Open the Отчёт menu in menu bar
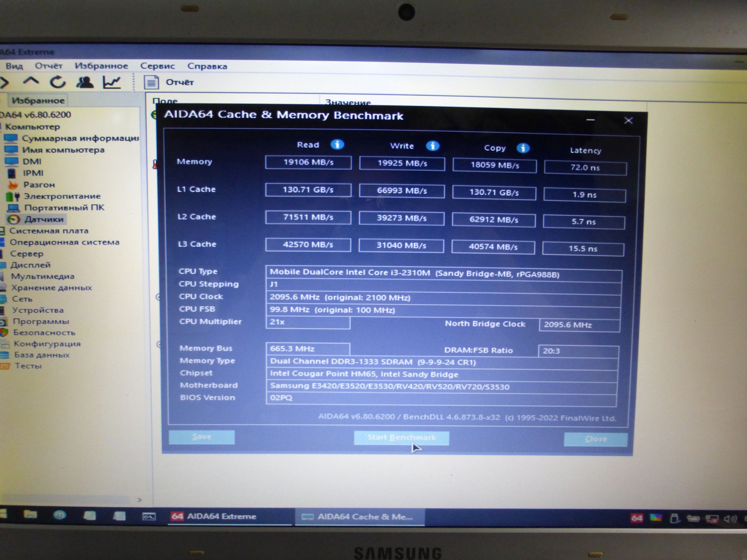 tap(49, 66)
